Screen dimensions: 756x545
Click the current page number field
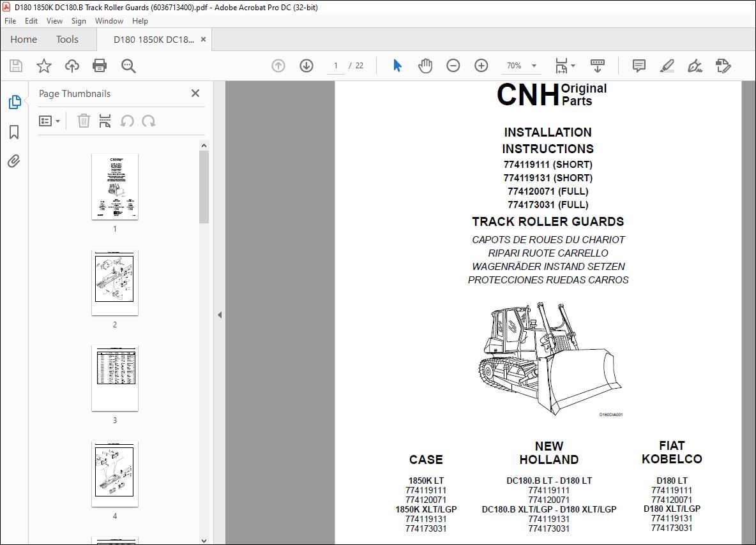[x=336, y=66]
